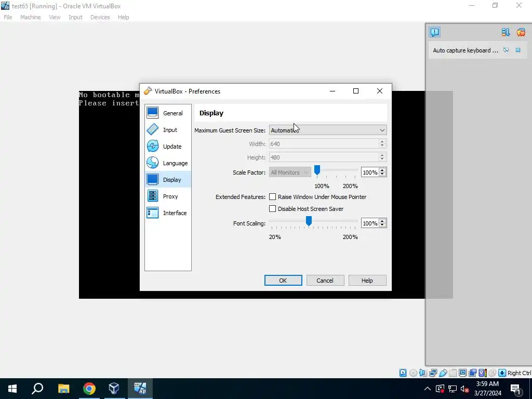Show hidden system tray icons
Screen dimensions: 532x399
428,389
